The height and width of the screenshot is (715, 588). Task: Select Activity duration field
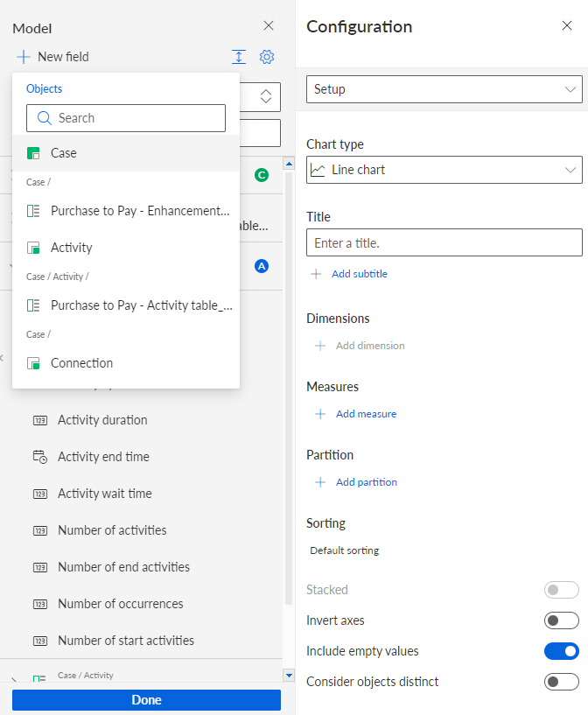click(x=102, y=420)
